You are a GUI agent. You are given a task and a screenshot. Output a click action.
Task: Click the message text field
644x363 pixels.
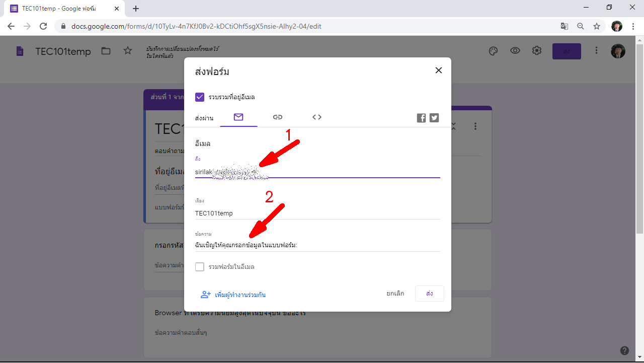click(317, 246)
